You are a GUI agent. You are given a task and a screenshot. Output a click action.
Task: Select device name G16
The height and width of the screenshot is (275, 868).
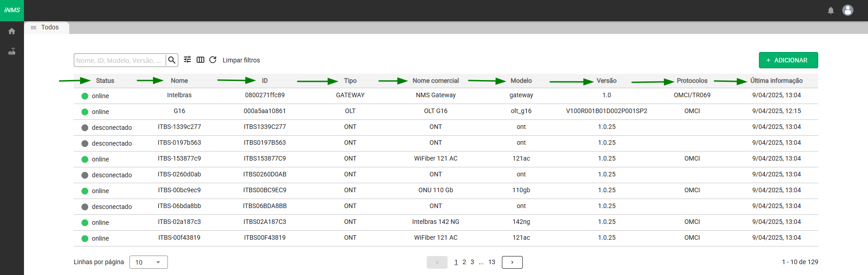179,111
